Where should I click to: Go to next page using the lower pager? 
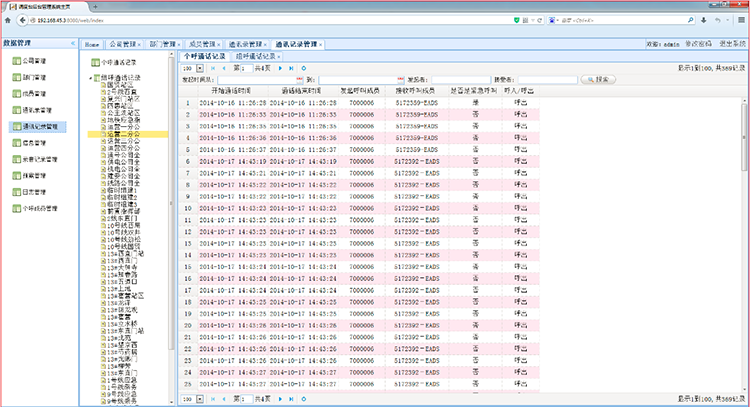[280, 399]
